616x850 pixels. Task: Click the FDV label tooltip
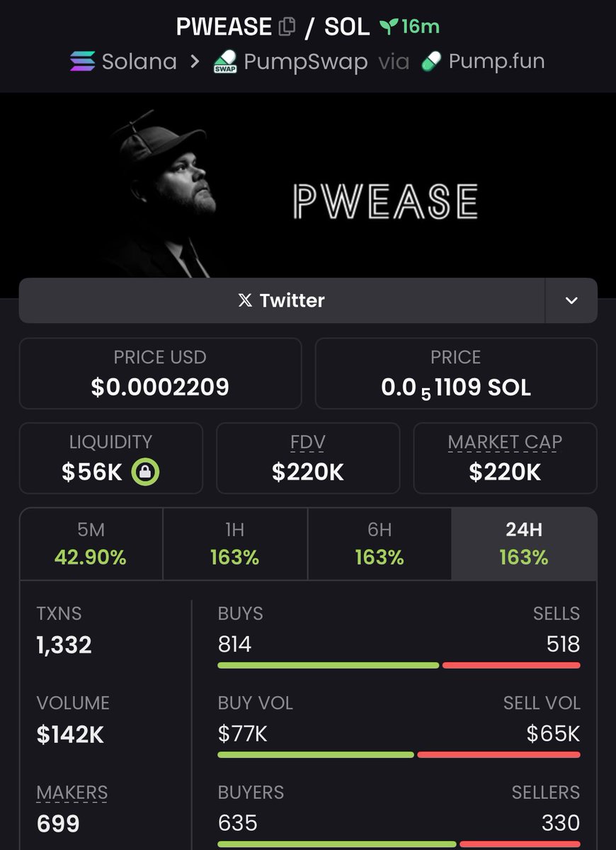pyautogui.click(x=308, y=442)
